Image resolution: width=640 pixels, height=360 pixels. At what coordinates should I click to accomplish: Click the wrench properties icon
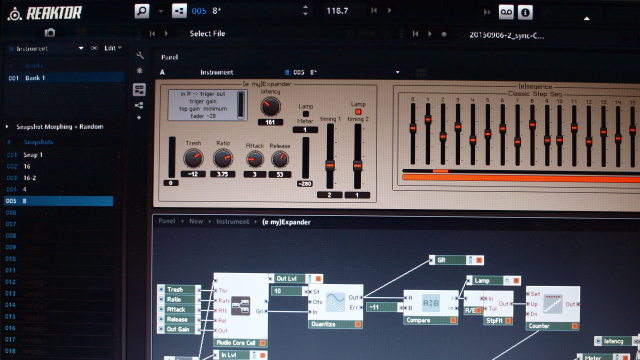pyautogui.click(x=140, y=56)
